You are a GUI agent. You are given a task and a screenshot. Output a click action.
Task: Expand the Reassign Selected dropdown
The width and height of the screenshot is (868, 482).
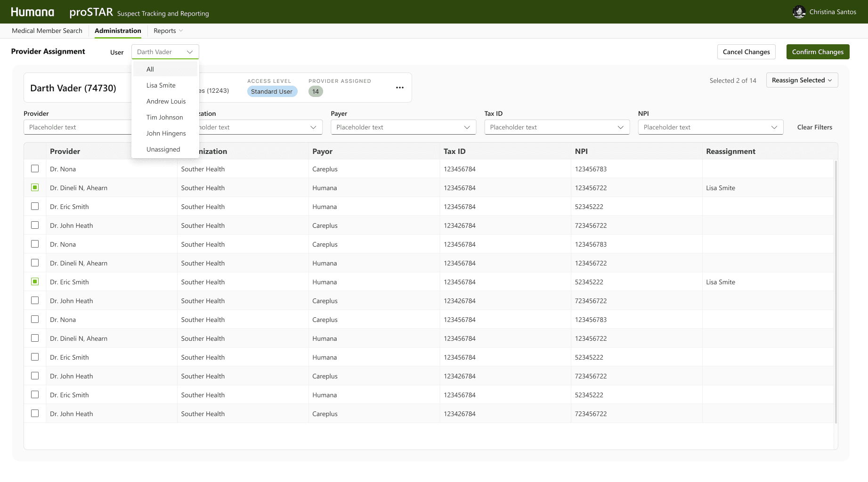(x=802, y=80)
